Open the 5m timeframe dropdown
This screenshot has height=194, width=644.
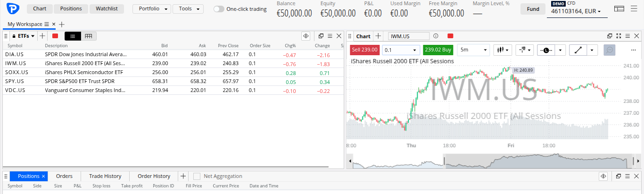click(473, 50)
